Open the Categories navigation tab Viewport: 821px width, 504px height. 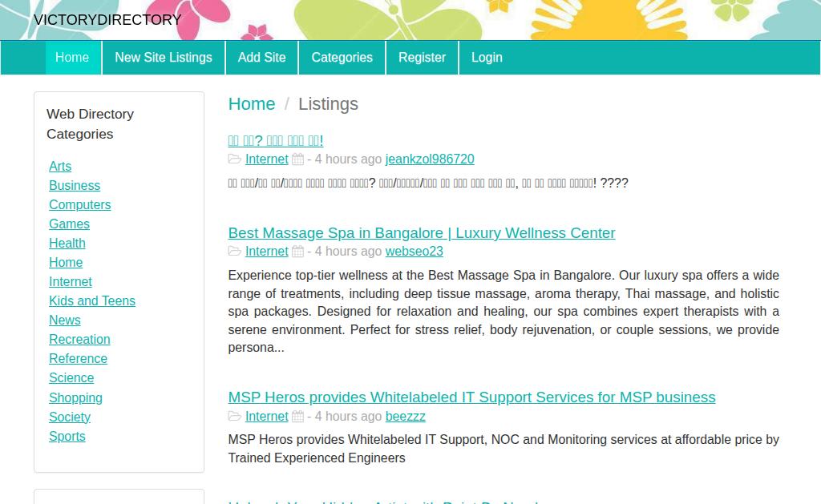click(x=342, y=58)
